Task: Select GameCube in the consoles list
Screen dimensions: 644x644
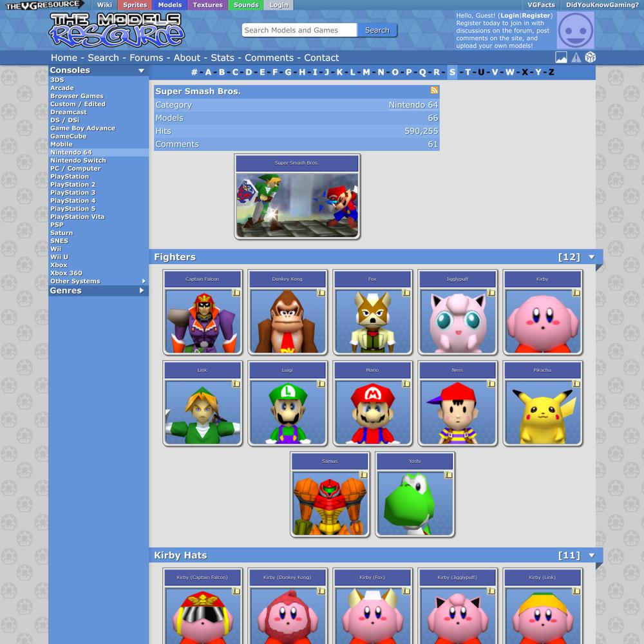Action: coord(68,137)
